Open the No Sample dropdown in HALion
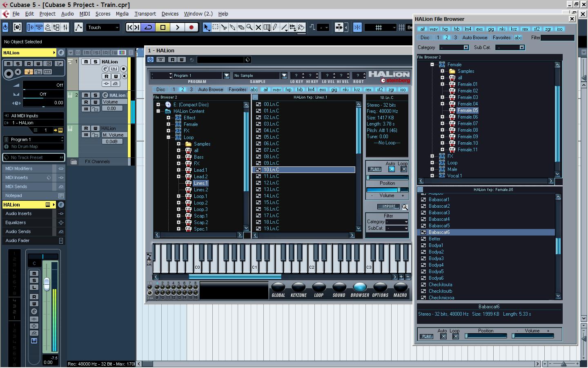 [x=284, y=76]
